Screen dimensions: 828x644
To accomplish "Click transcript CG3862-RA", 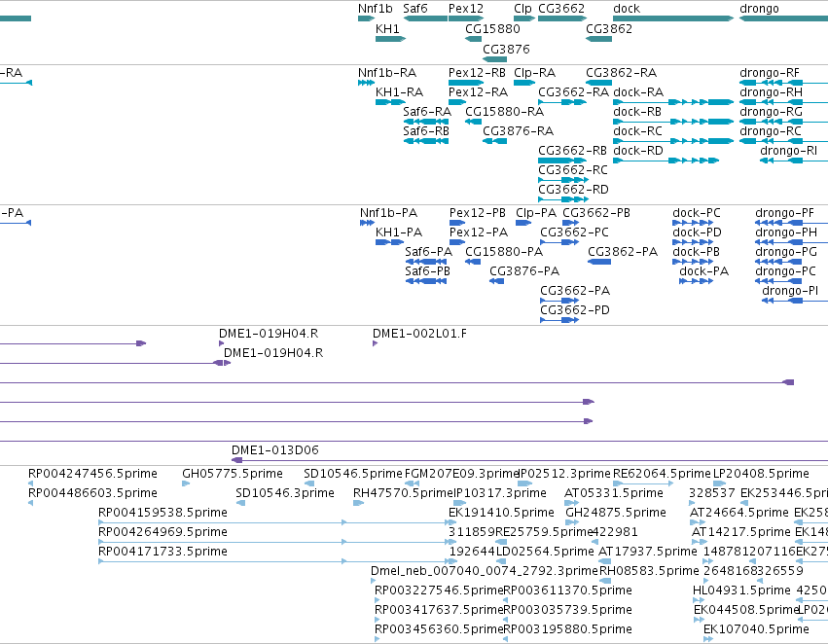I will pyautogui.click(x=621, y=73).
